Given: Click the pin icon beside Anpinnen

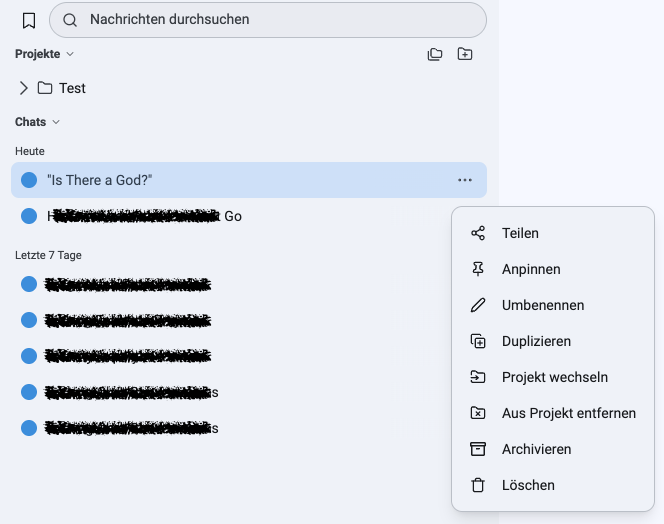Looking at the screenshot, I should coord(478,269).
